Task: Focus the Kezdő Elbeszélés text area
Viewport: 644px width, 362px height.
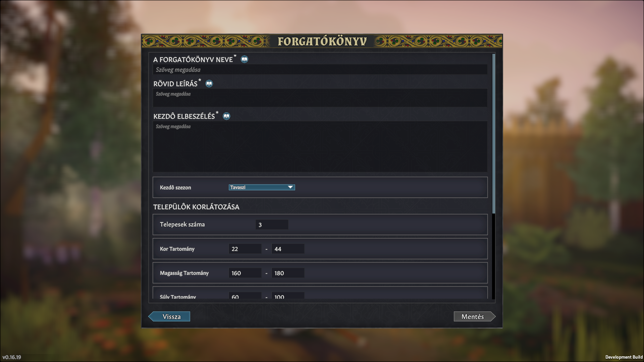Action: pyautogui.click(x=320, y=146)
